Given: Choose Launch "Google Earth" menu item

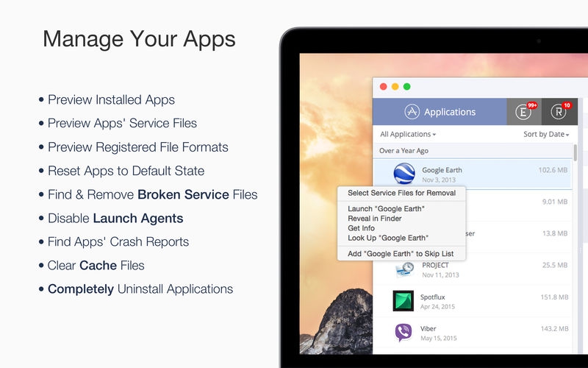Looking at the screenshot, I should 401,209.
